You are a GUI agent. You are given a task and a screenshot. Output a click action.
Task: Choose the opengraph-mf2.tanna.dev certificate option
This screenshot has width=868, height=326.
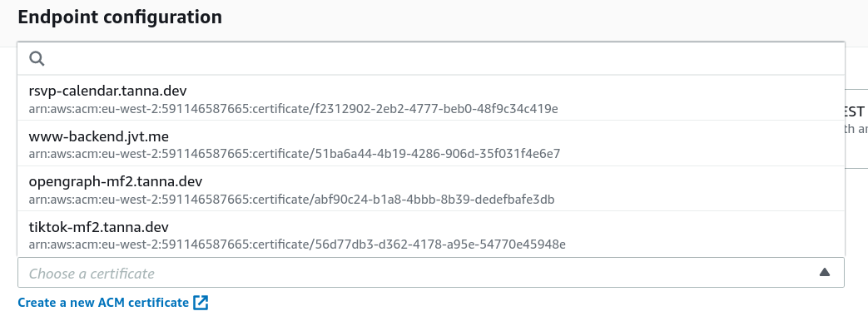[x=431, y=189]
